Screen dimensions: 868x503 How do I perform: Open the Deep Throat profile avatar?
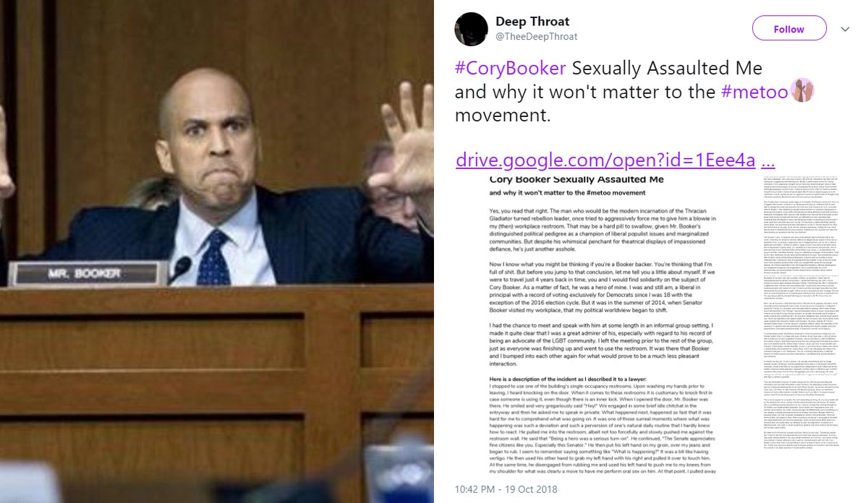(470, 29)
